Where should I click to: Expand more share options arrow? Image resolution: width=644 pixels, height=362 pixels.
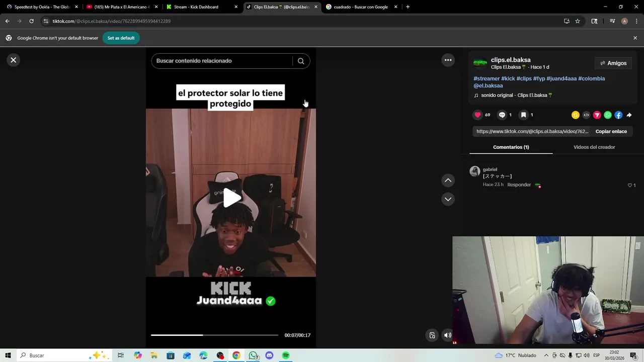(x=629, y=115)
